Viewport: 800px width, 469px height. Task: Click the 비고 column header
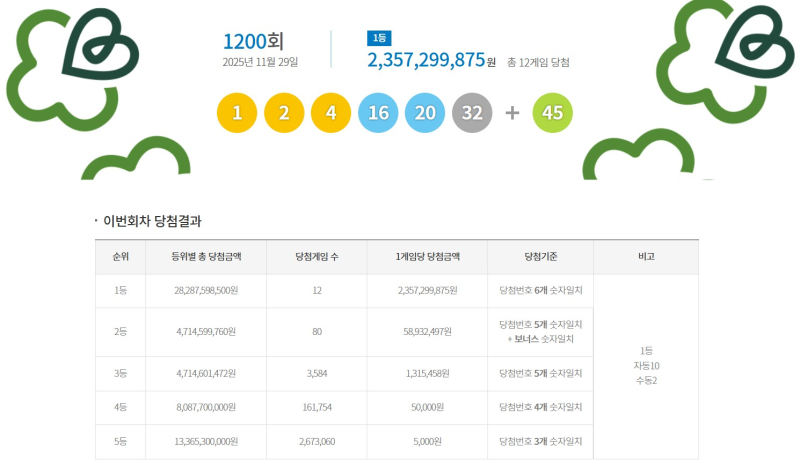(x=645, y=257)
